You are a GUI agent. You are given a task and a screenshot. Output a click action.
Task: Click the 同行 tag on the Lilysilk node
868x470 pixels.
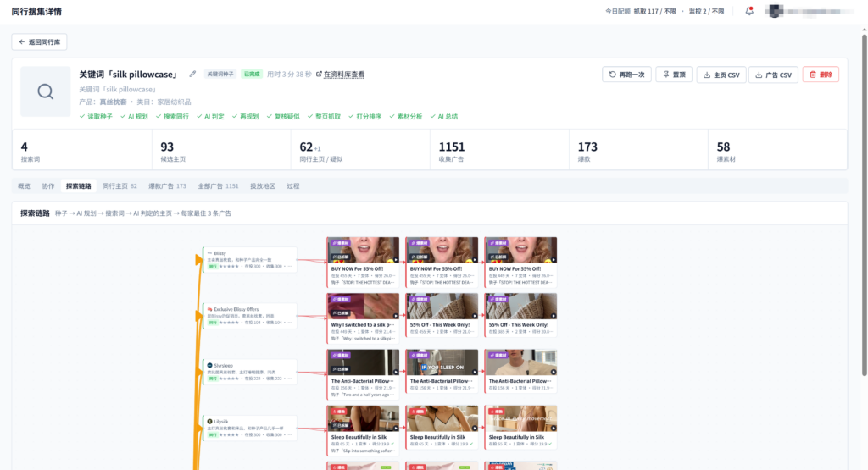pyautogui.click(x=213, y=435)
